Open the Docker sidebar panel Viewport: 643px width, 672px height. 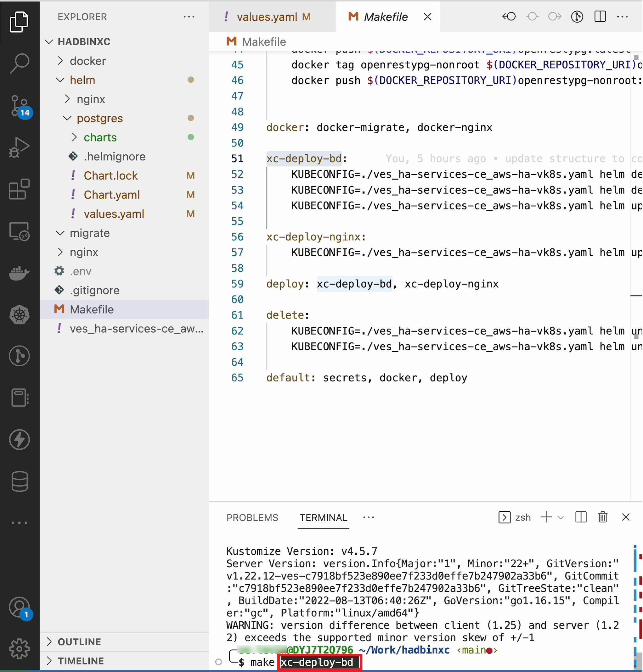click(20, 273)
